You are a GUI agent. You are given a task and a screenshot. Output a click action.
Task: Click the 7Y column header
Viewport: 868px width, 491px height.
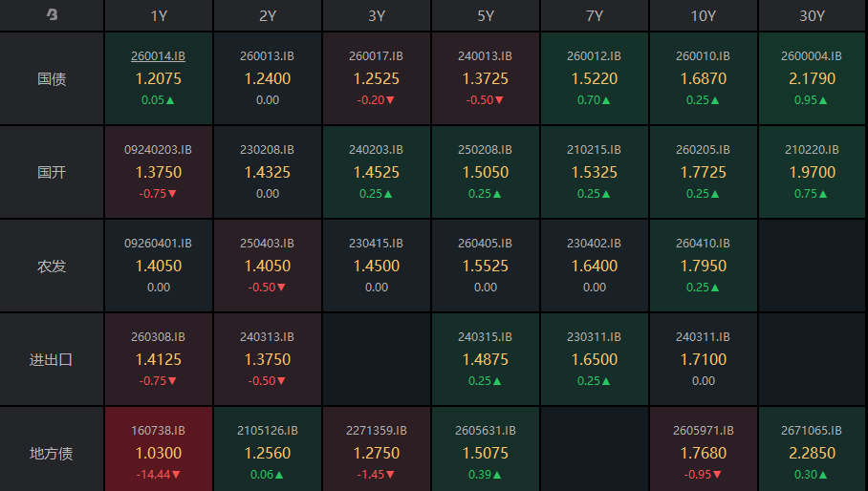(594, 15)
